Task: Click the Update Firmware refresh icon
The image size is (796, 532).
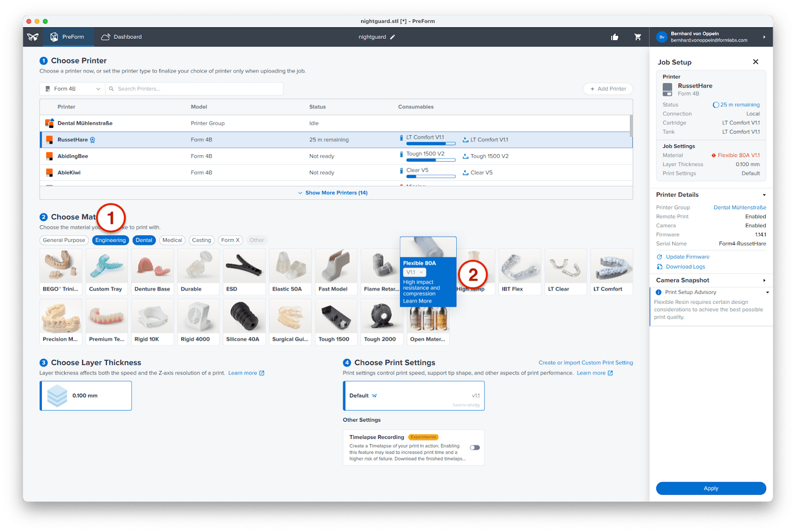Action: 660,257
